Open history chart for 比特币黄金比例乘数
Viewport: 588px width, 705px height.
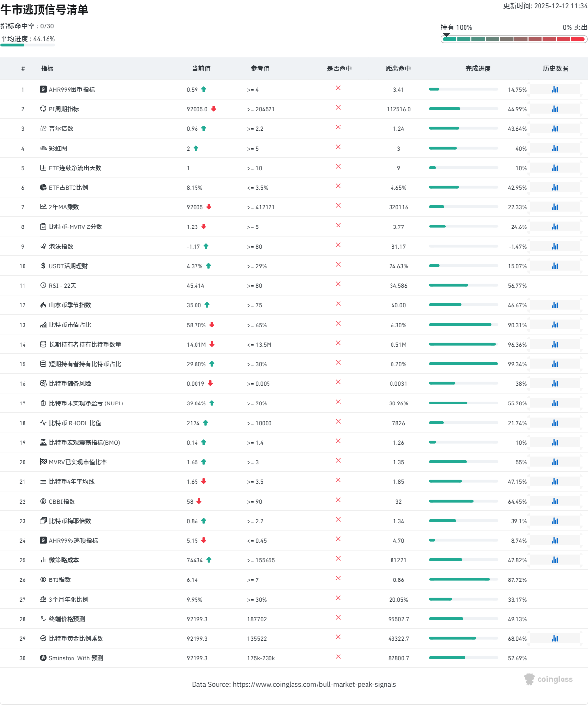click(x=555, y=638)
